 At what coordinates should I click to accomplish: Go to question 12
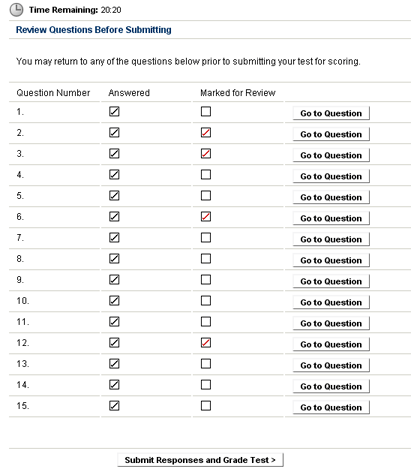coord(331,344)
